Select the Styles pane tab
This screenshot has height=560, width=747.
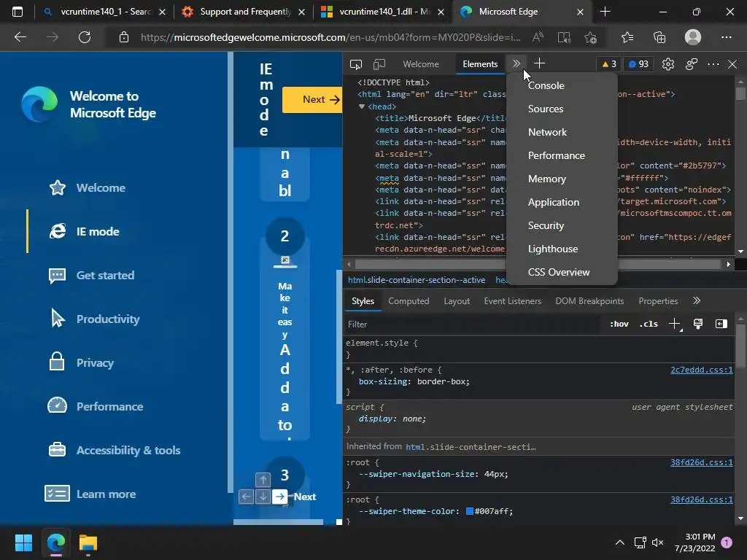tap(363, 301)
